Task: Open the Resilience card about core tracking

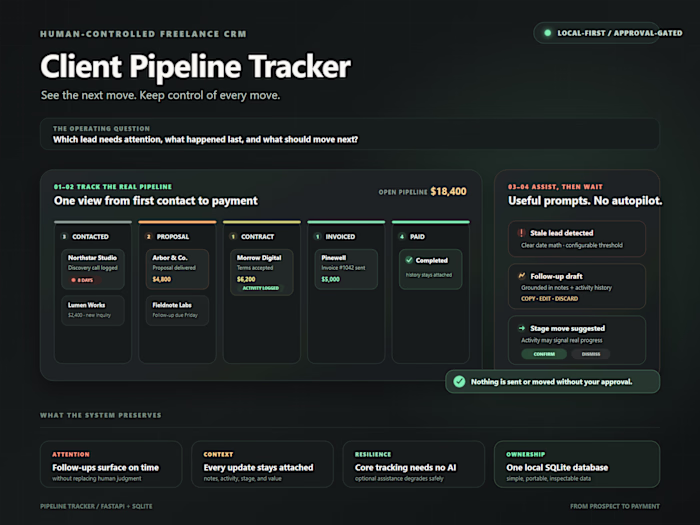Action: [413, 464]
